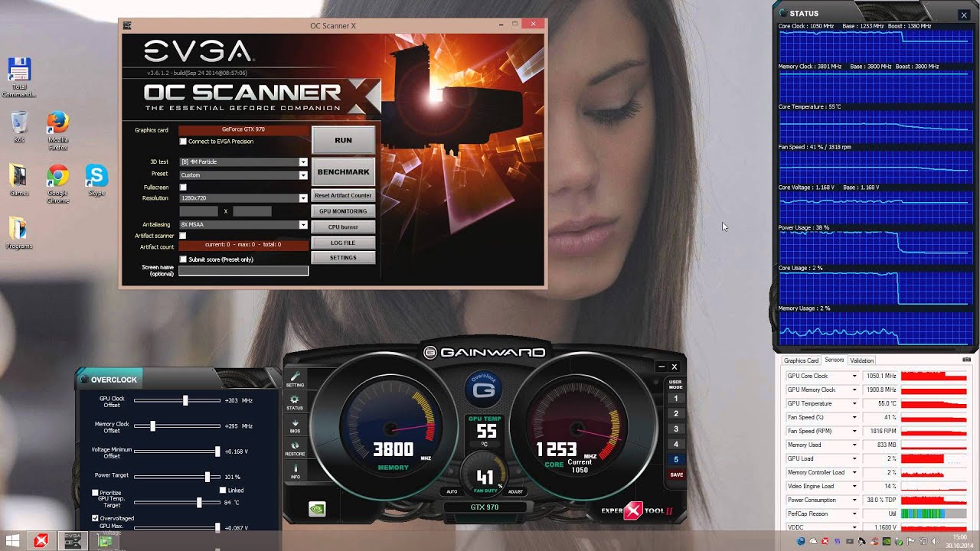Uncheck the Overvoltaged checkbox

click(x=95, y=518)
